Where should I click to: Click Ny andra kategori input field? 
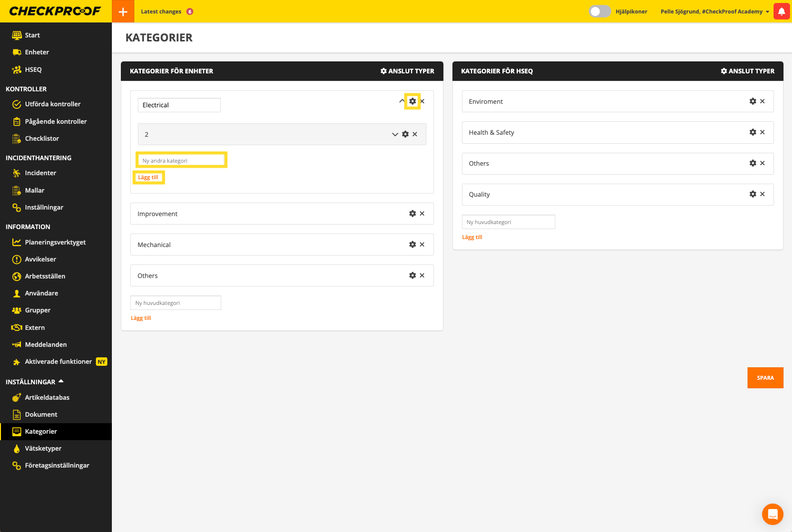(x=181, y=161)
